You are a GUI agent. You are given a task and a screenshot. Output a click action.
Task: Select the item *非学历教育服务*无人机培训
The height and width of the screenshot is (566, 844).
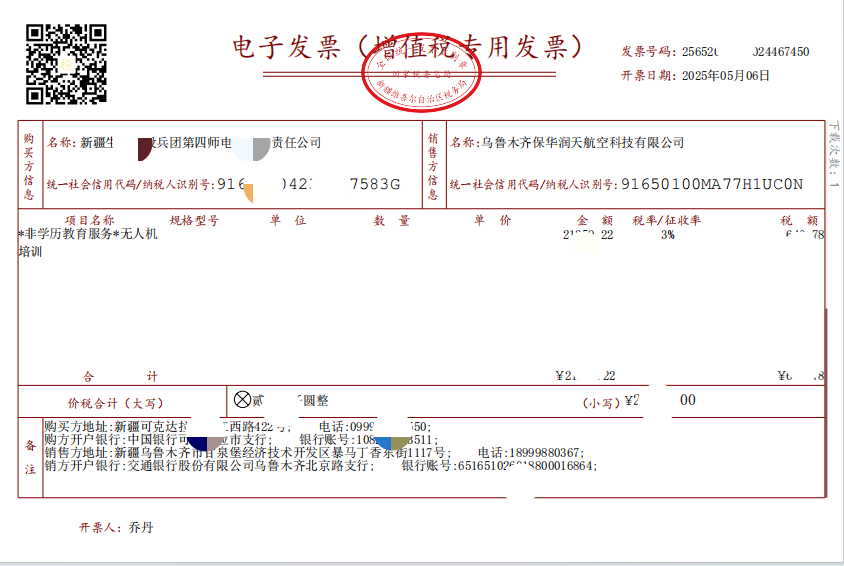point(88,242)
